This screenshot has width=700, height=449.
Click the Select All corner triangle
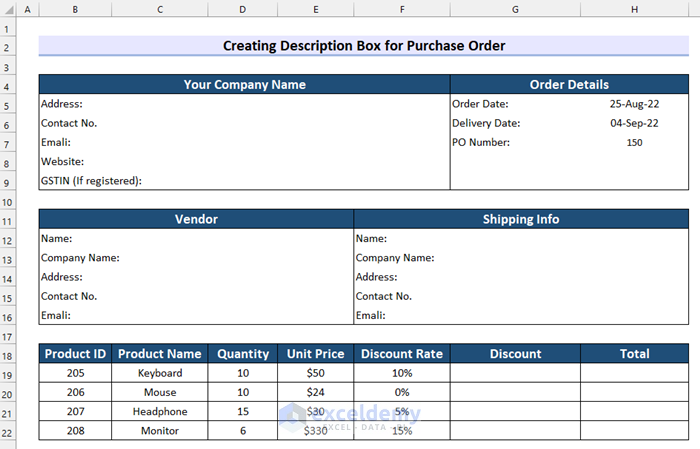tap(8, 9)
